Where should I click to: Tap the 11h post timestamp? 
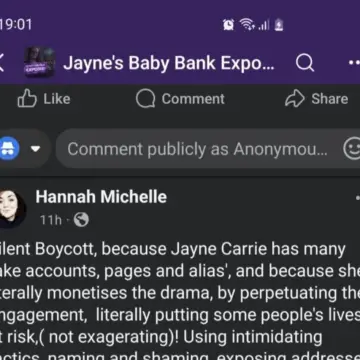pos(51,220)
